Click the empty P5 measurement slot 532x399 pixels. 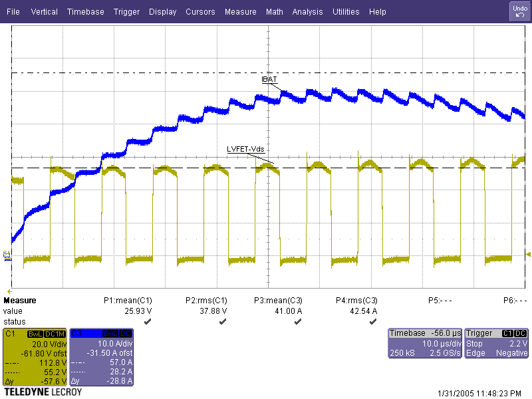(x=436, y=301)
